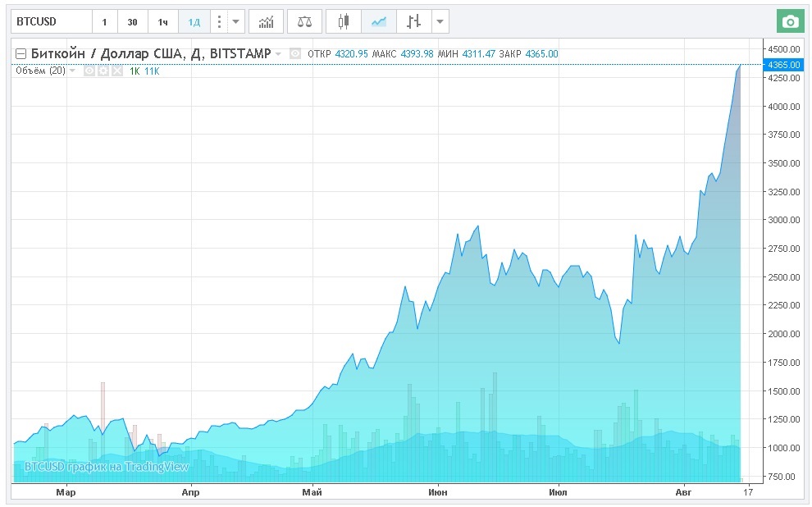The image size is (812, 507).
Task: Select the 1 minute interval
Action: 105,22
